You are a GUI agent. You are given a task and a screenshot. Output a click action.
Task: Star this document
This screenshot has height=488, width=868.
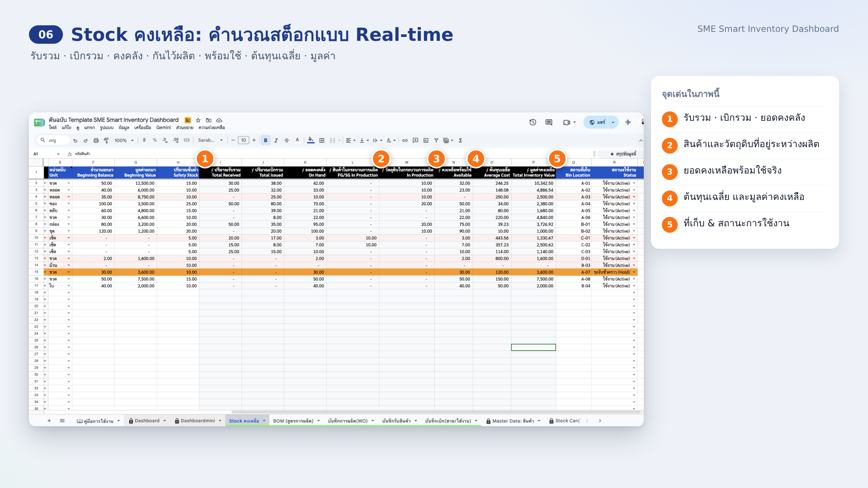(198, 120)
